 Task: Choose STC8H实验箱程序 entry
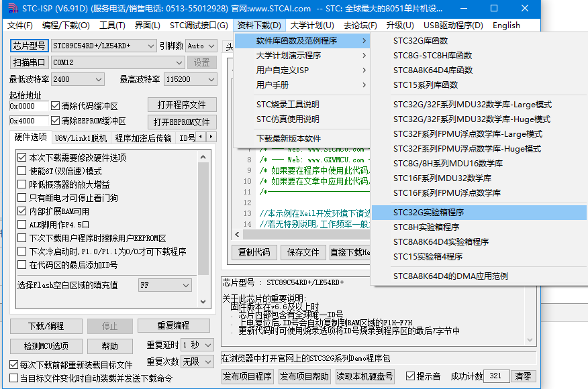(479, 227)
